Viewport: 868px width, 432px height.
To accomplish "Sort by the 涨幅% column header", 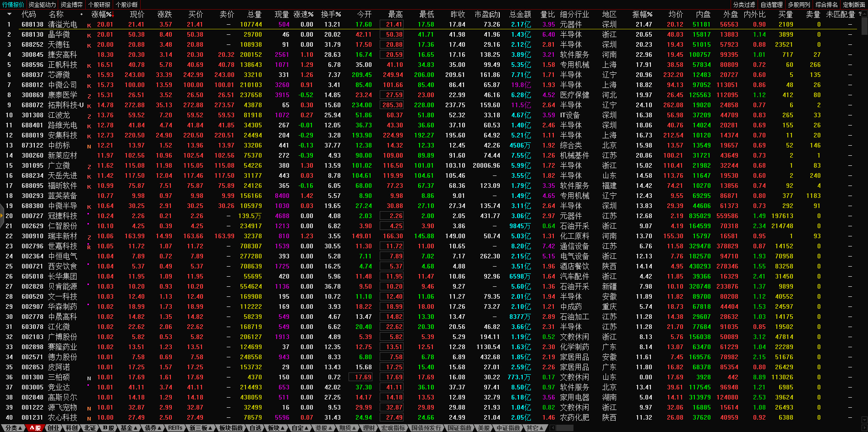I will (101, 15).
